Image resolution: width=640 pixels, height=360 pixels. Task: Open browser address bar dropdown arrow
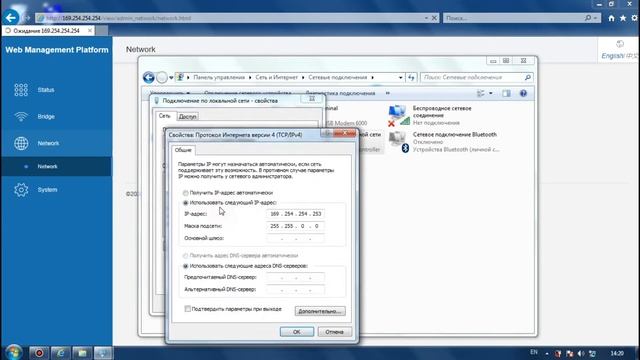pos(426,18)
